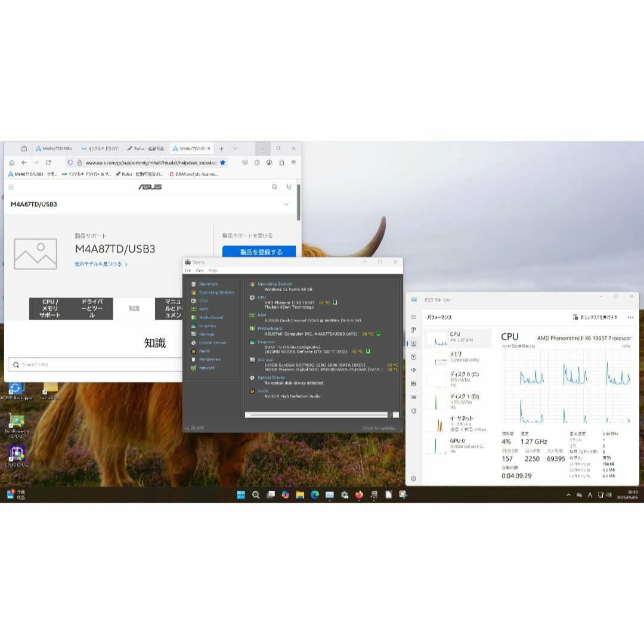Screen dimensions: 644x644
Task: Click bookmark star in Firefox address bar
Action: [222, 163]
